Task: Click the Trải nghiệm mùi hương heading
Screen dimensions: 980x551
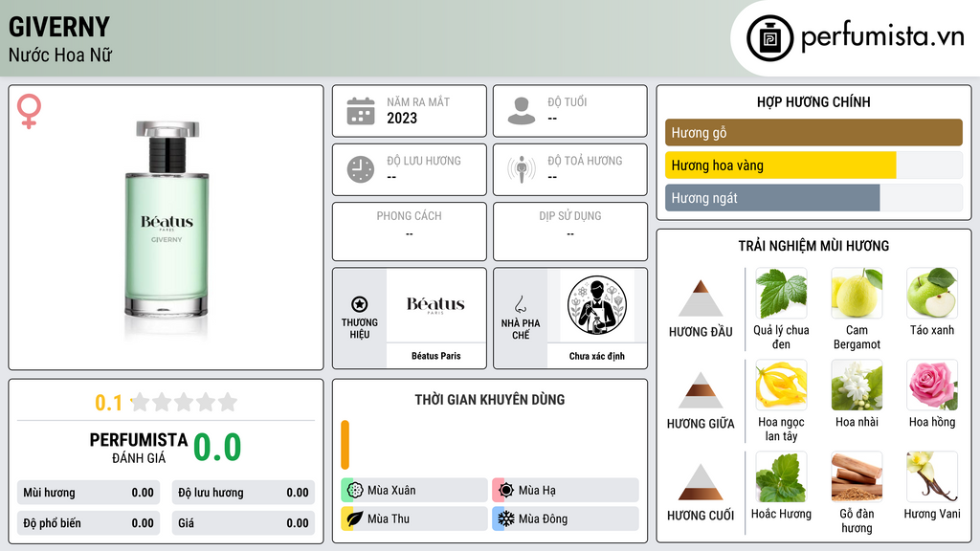Action: [x=813, y=246]
